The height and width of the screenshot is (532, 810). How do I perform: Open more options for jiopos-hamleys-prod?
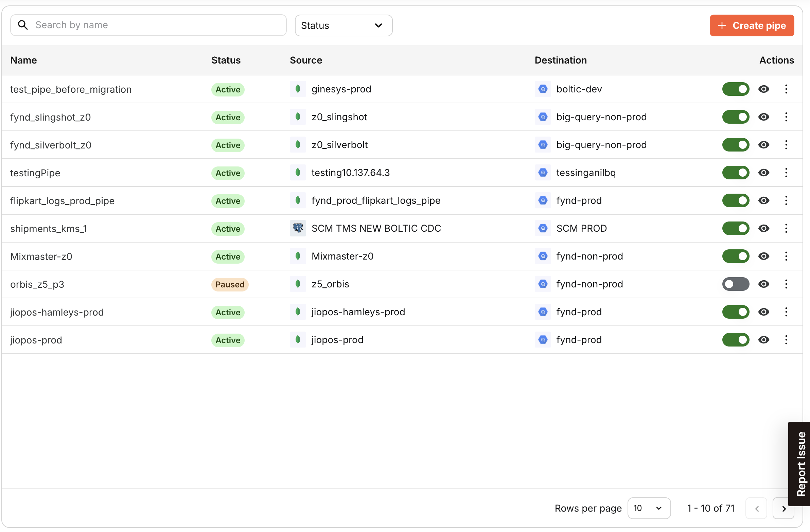point(786,312)
